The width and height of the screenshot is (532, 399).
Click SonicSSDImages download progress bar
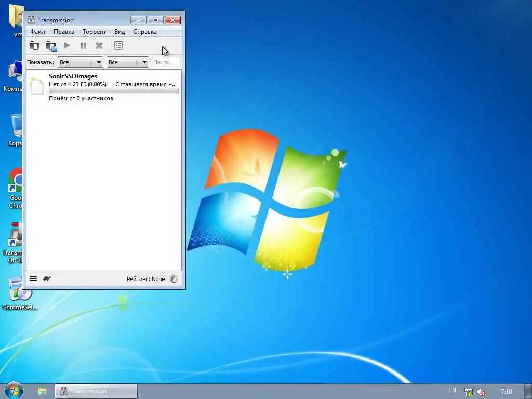point(114,91)
